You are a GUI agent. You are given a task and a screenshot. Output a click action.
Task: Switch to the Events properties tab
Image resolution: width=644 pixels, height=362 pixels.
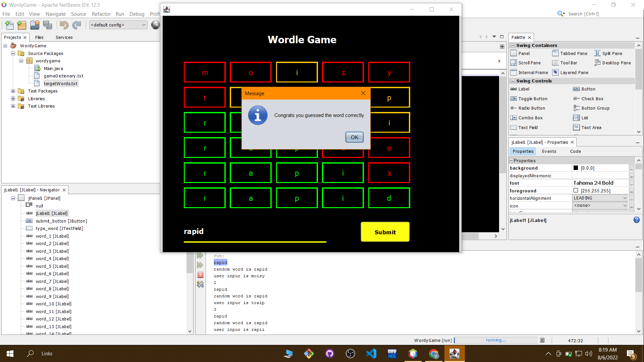tap(549, 151)
